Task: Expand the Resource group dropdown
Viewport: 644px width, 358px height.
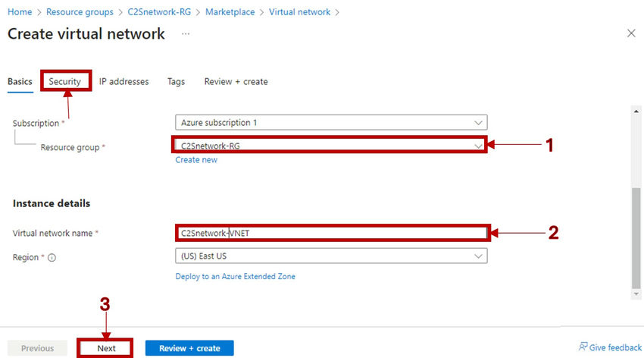Action: click(330, 145)
